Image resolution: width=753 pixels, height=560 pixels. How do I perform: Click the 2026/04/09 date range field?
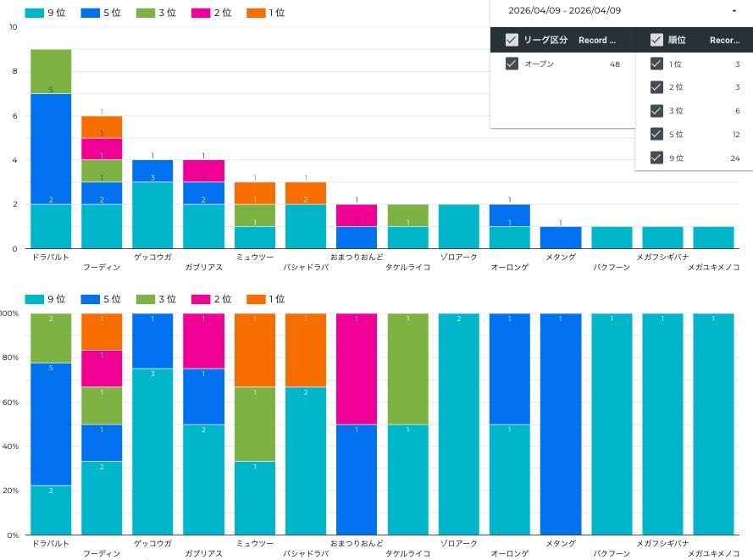pyautogui.click(x=565, y=11)
